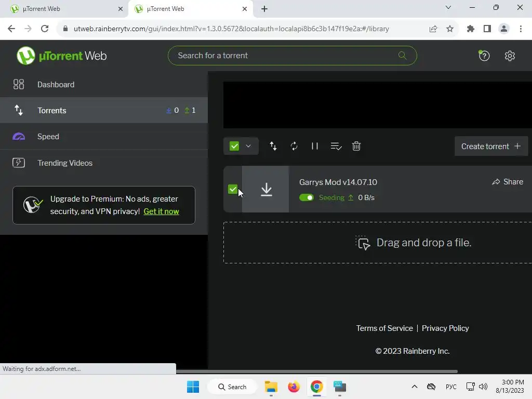Click the Speed gauge icon in sidebar
The width and height of the screenshot is (532, 399).
click(x=19, y=137)
